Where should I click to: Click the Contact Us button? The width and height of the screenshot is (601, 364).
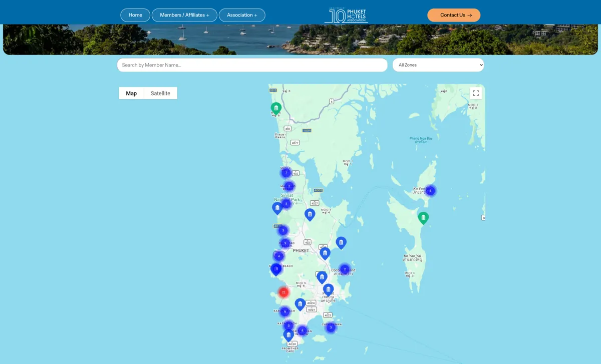pos(454,15)
